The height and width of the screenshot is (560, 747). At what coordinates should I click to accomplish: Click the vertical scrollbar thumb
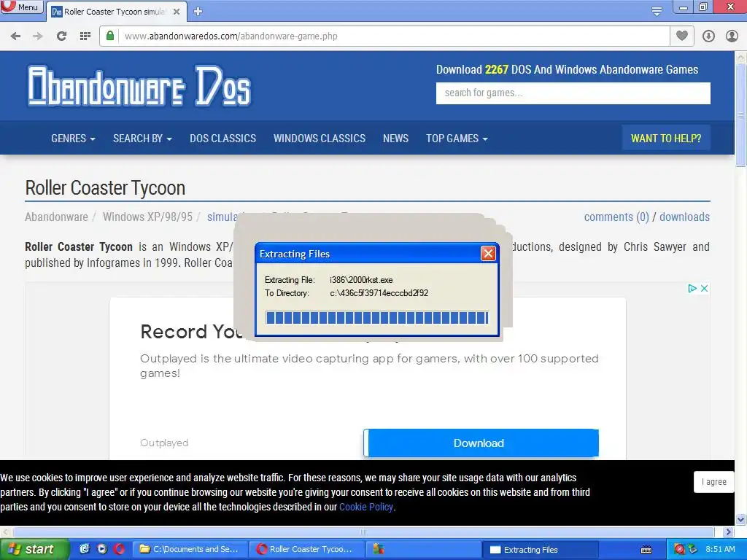(x=740, y=114)
